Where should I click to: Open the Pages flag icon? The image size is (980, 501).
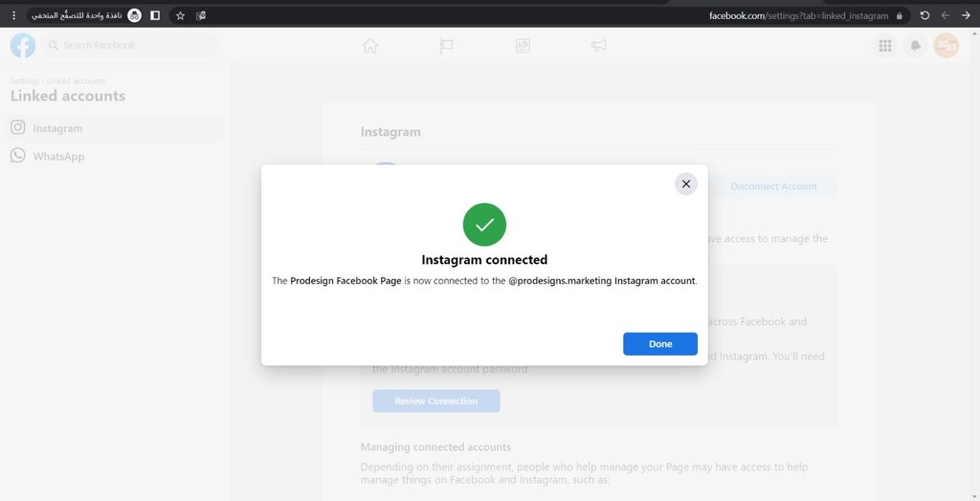[x=446, y=46]
